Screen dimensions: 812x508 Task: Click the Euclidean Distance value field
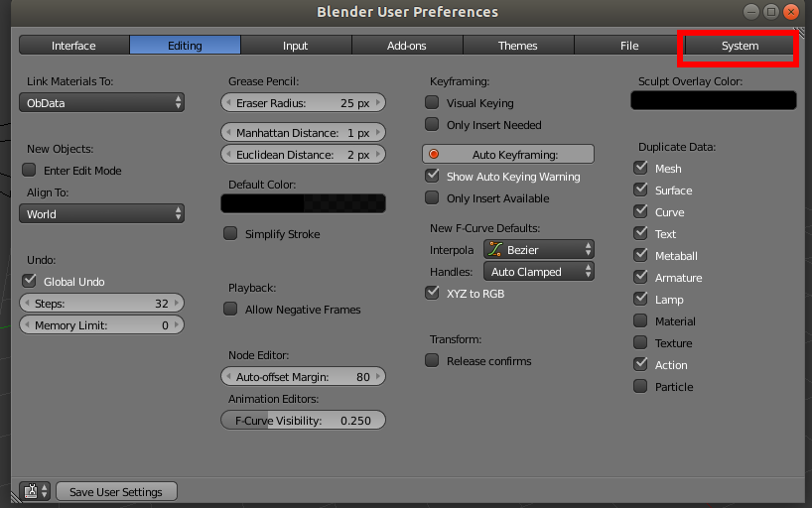coord(303,155)
